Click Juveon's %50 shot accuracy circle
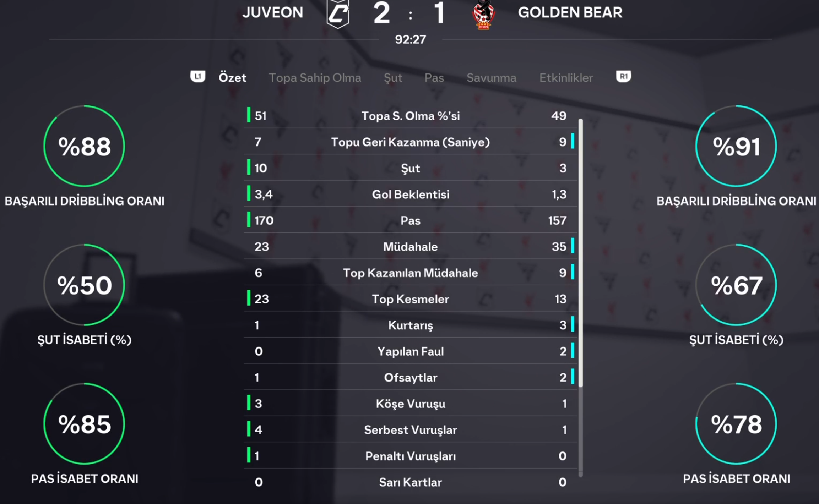Image resolution: width=819 pixels, height=504 pixels. click(x=84, y=285)
